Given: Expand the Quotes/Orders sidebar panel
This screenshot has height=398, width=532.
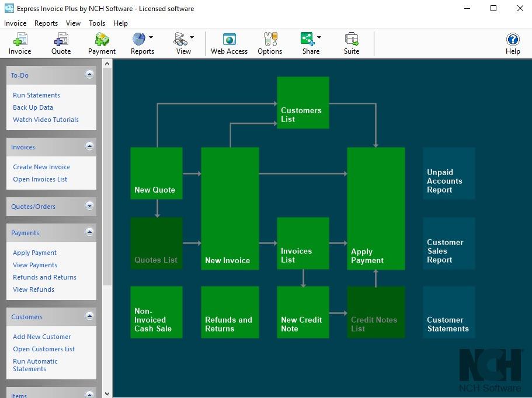Looking at the screenshot, I should point(89,206).
